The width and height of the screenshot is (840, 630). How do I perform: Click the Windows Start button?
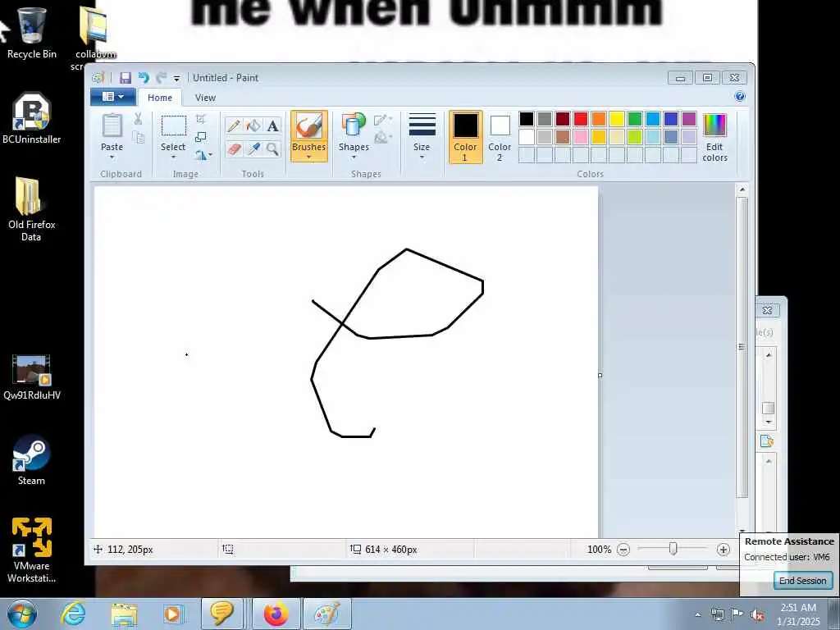coord(22,614)
